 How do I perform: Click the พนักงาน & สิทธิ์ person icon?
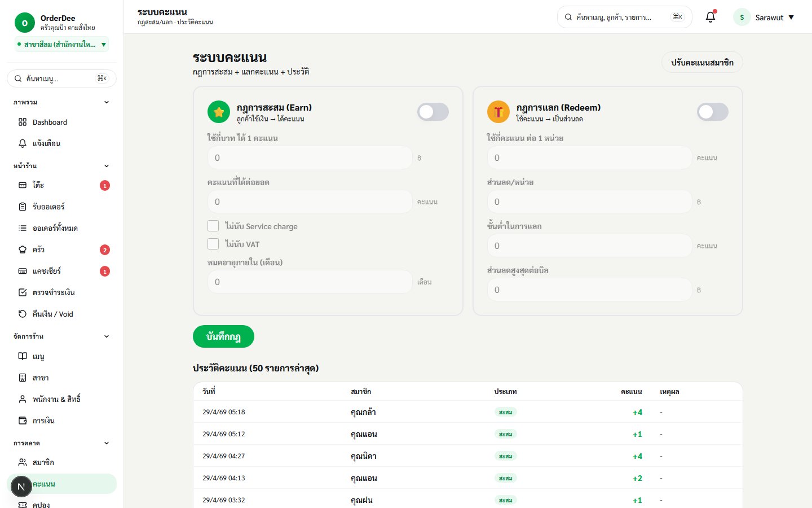23,399
